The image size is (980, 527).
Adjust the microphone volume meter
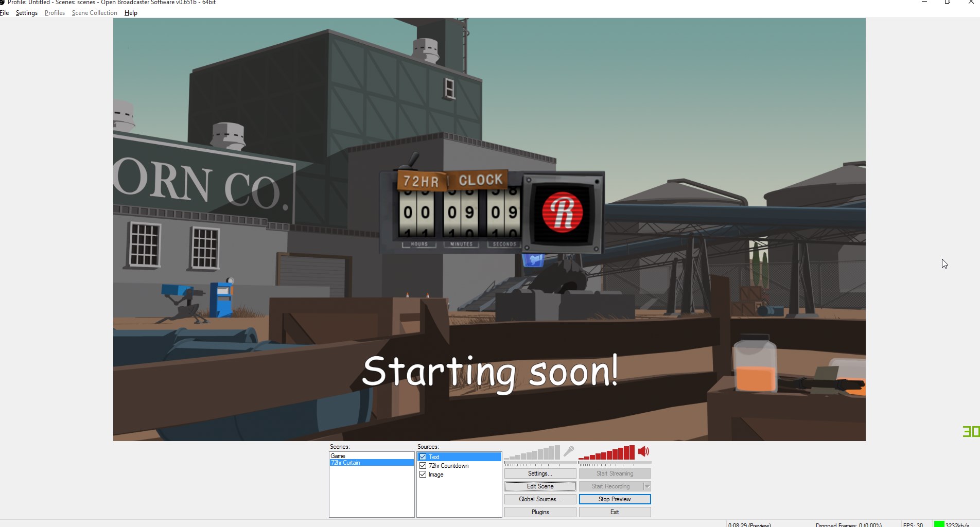(532, 453)
